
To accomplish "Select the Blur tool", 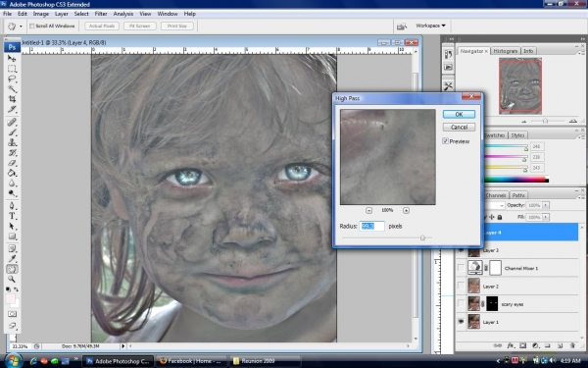I will coord(12,184).
